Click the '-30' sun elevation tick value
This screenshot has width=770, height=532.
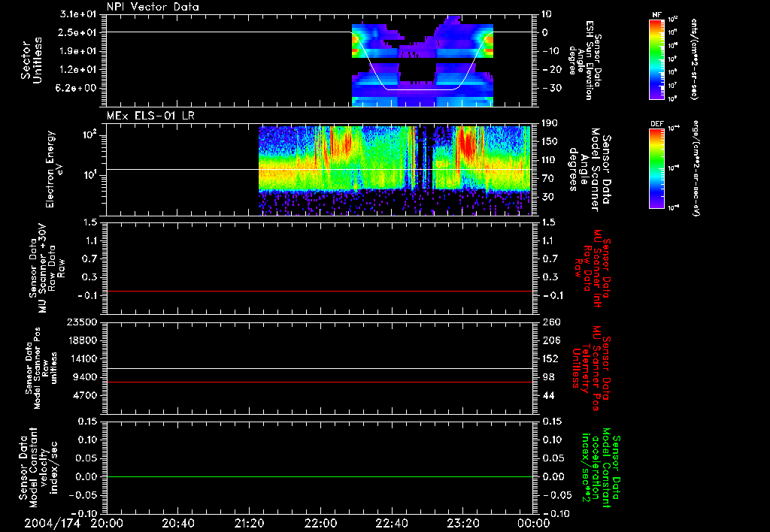click(x=551, y=89)
